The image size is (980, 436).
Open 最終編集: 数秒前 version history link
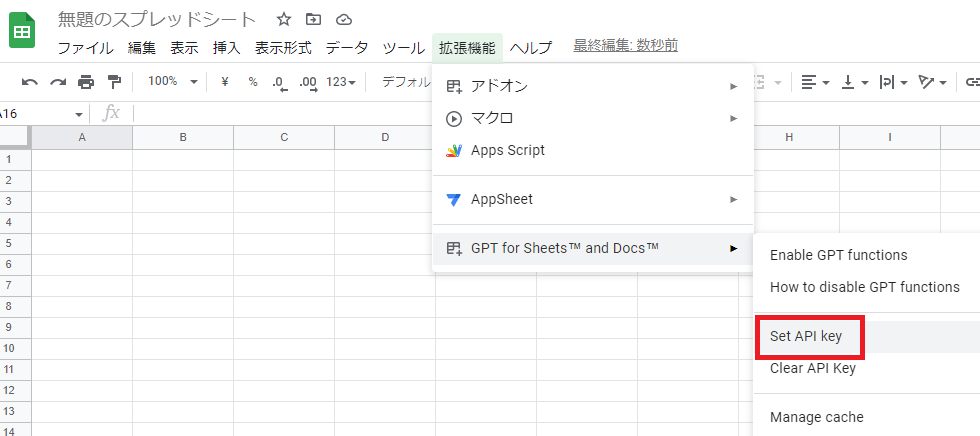626,46
